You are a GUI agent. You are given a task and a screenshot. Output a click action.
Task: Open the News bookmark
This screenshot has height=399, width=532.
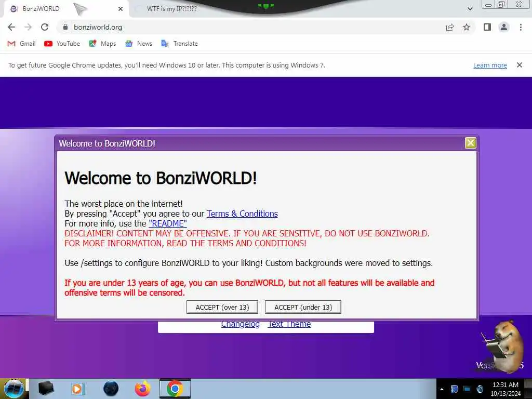139,44
